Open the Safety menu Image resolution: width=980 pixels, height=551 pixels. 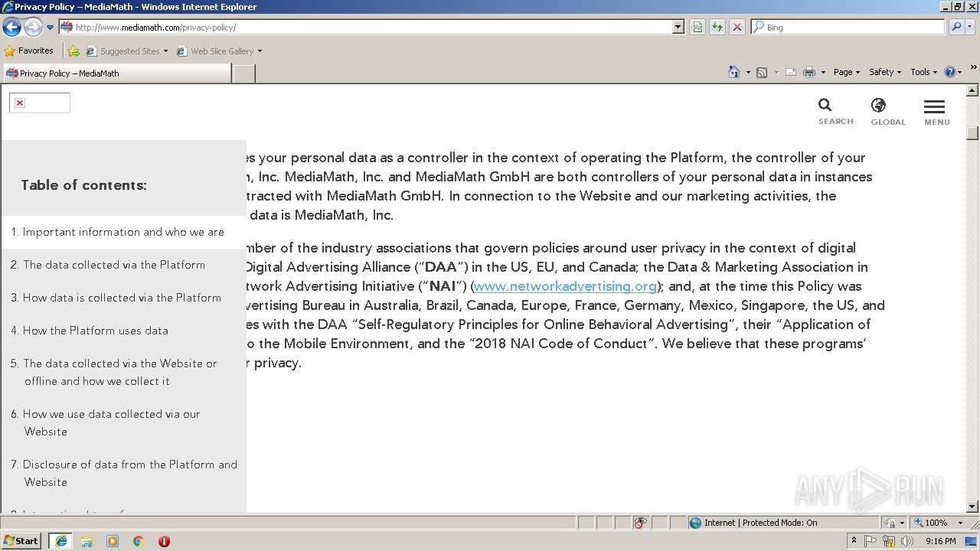884,72
